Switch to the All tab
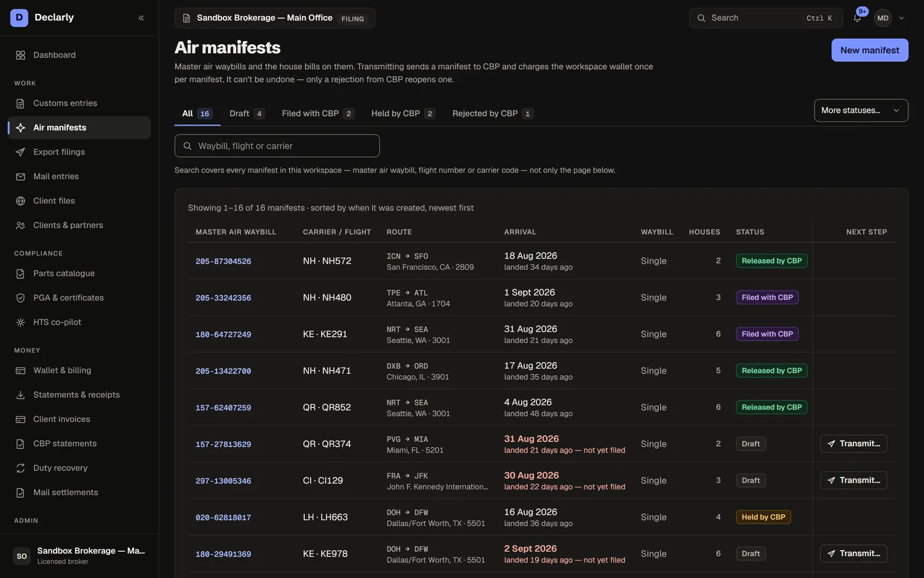Screen dimensions: 924x578 click(x=197, y=114)
